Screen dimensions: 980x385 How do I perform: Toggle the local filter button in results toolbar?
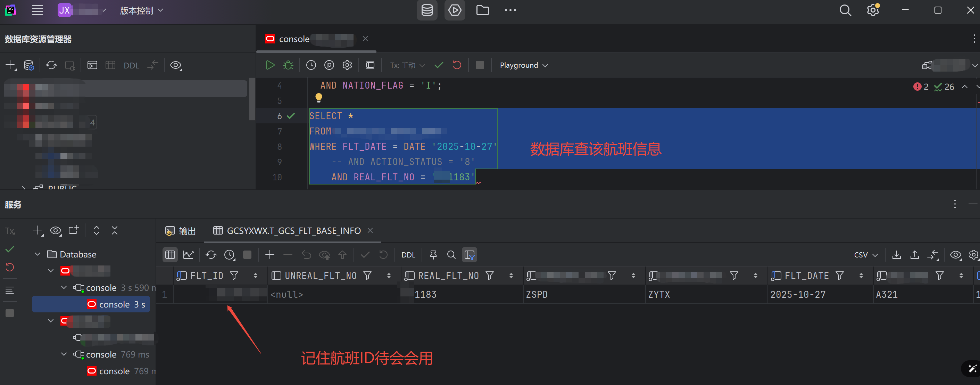(470, 254)
